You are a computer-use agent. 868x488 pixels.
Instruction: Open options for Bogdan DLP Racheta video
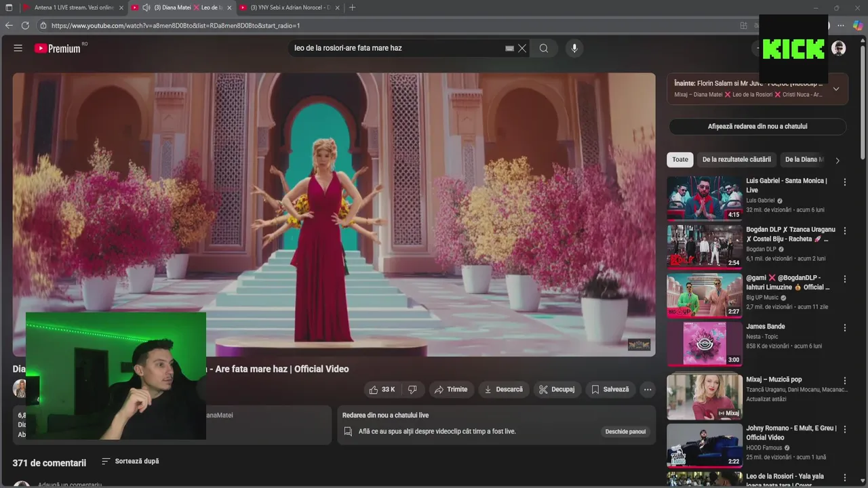[x=845, y=231]
